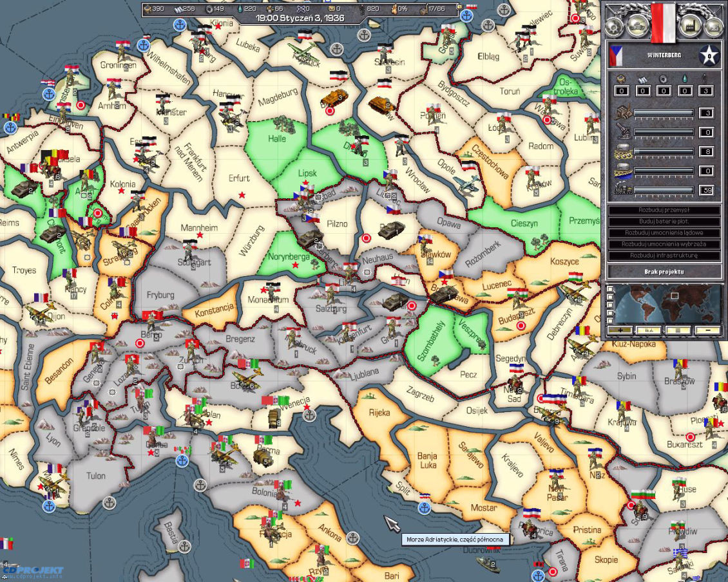Click the three-line button under the minimap

point(677,330)
